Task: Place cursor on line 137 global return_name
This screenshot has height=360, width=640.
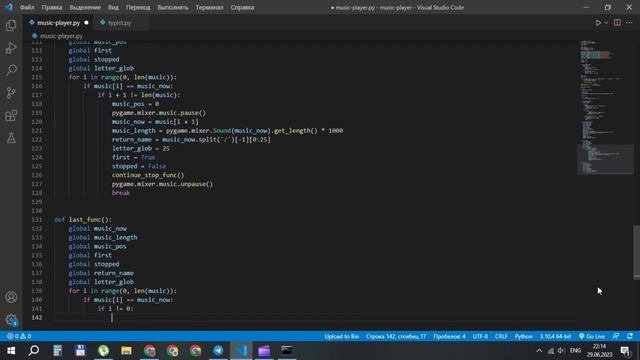Action: click(x=101, y=273)
